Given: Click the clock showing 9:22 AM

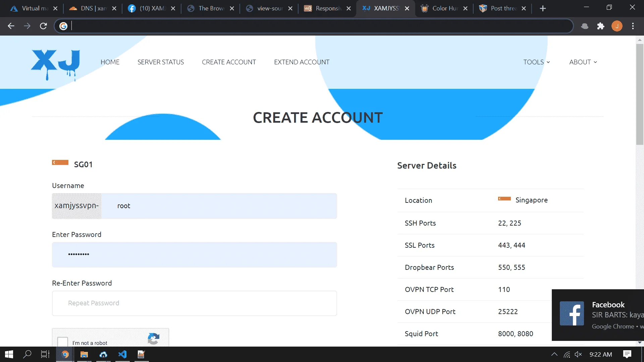Looking at the screenshot, I should pyautogui.click(x=600, y=354).
